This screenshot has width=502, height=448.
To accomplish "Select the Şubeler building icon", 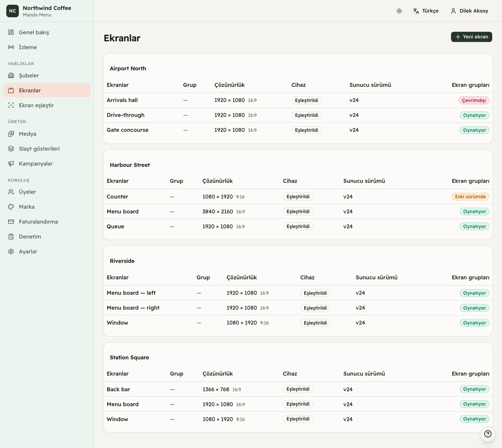I will [x=11, y=75].
